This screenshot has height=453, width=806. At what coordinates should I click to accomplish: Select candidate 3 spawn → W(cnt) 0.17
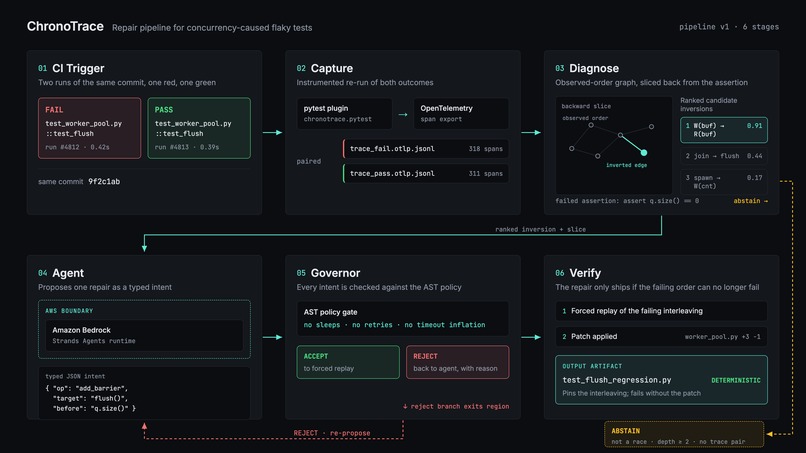[x=724, y=182]
